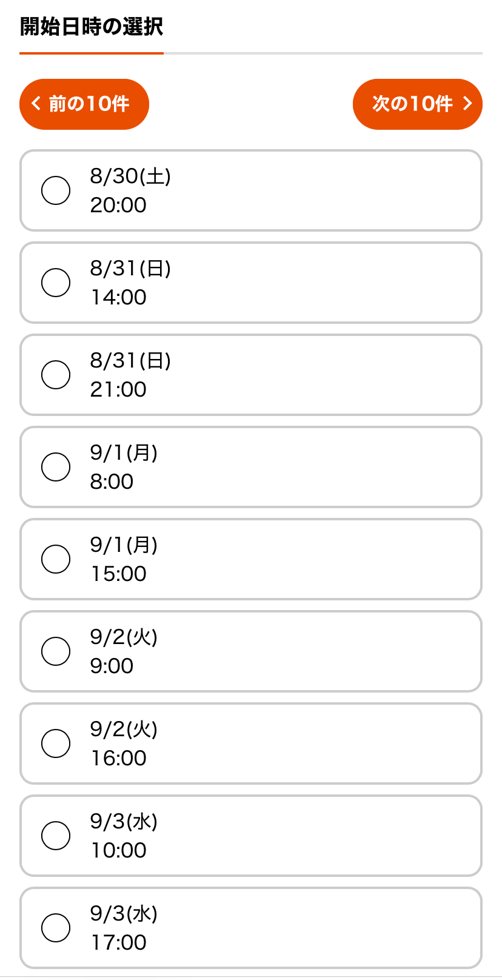Choose the 9/3(水) 17:00 radio button
This screenshot has height=980, width=502.
click(x=56, y=928)
